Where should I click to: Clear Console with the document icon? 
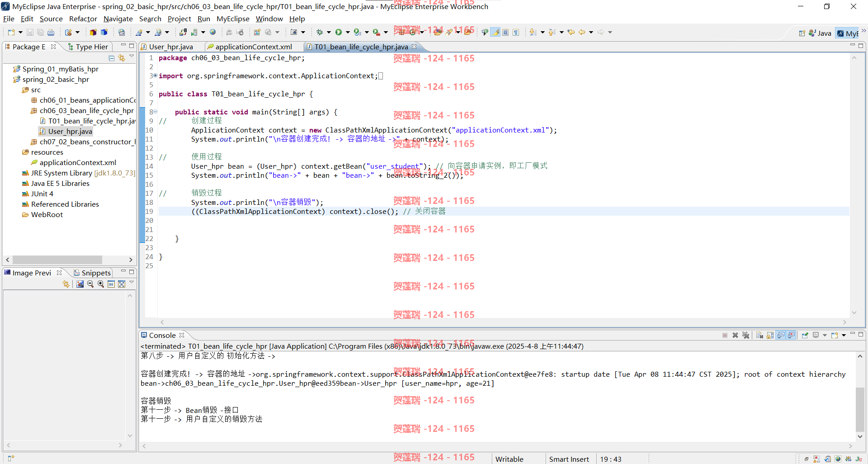point(759,335)
